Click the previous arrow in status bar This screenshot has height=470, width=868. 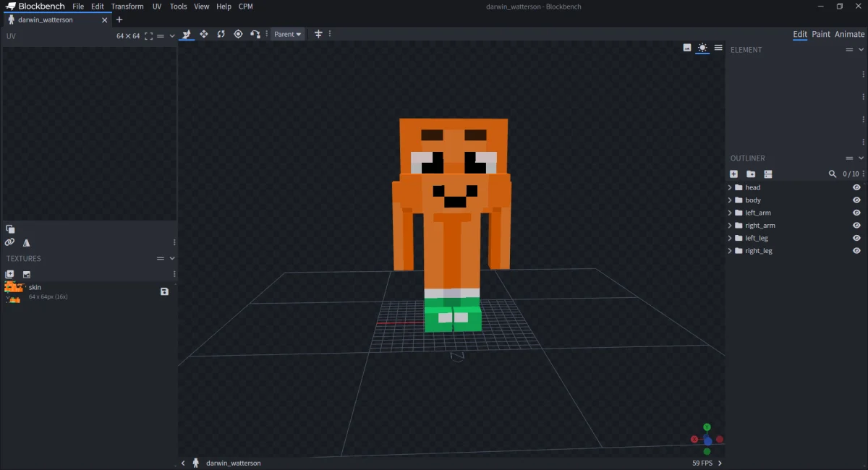183,463
